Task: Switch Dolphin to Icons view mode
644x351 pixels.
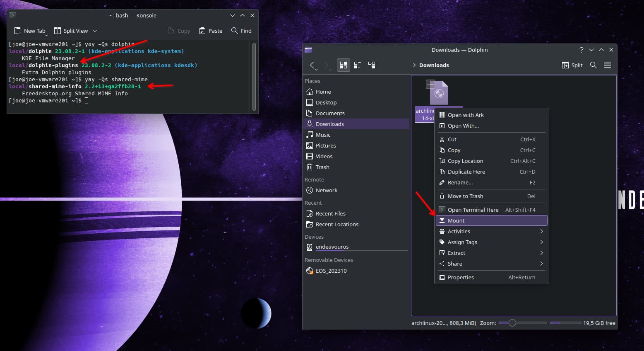Action: (x=344, y=65)
